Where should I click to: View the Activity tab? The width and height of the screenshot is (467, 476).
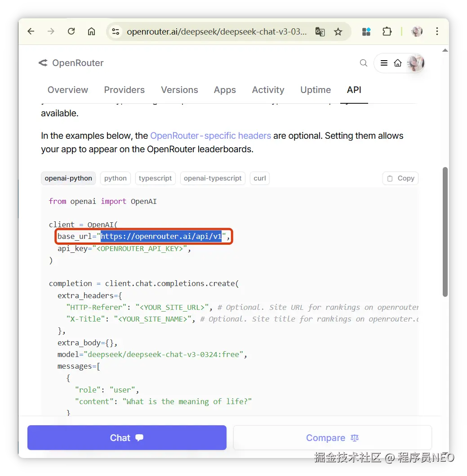[x=268, y=90]
